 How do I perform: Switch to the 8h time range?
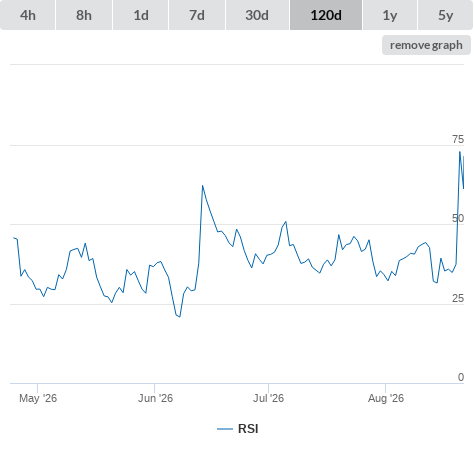tap(84, 15)
